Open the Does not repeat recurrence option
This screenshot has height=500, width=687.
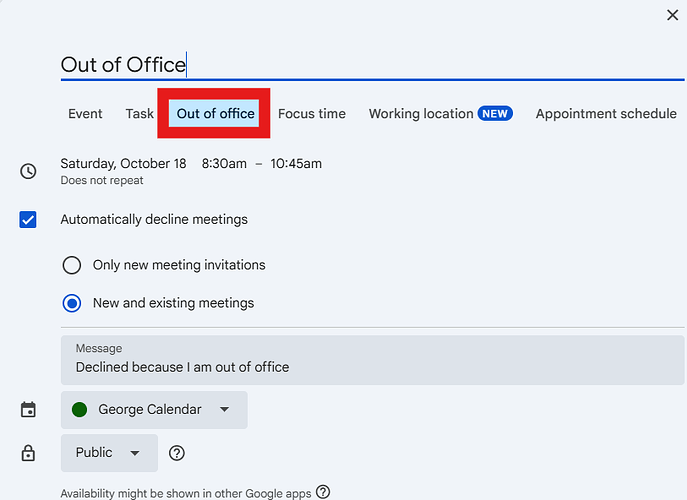pos(101,181)
